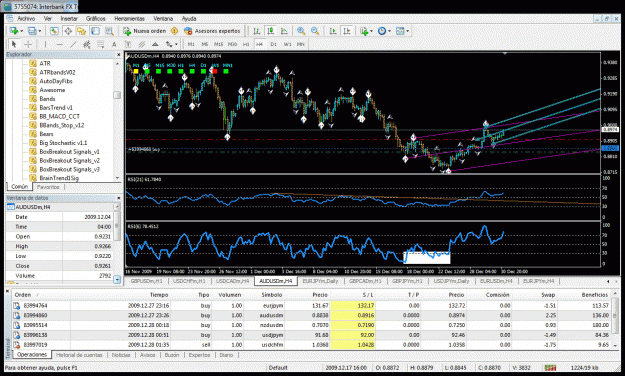Toggle the Navigator panel star-folder icon
Viewport: 625px width, 376px height.
point(82,31)
